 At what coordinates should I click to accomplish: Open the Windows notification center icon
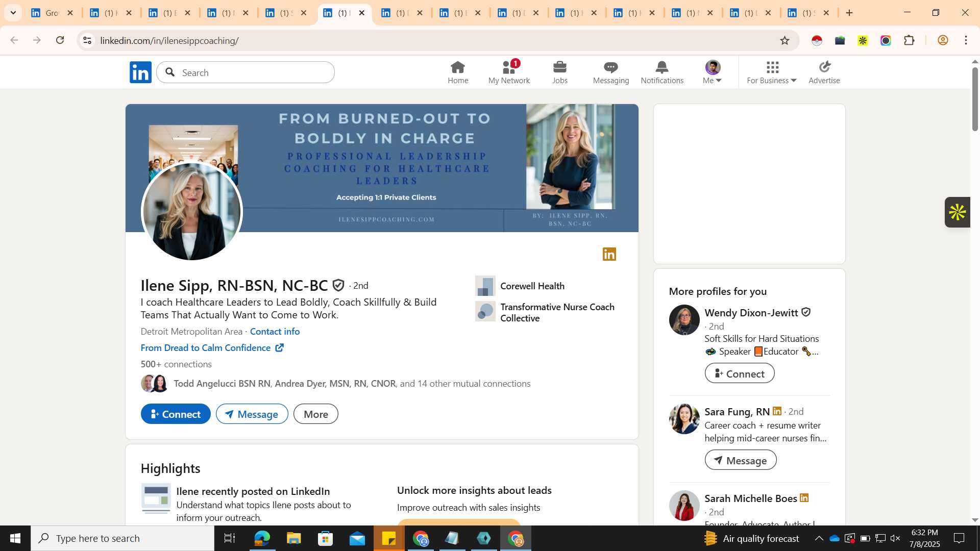pyautogui.click(x=959, y=538)
